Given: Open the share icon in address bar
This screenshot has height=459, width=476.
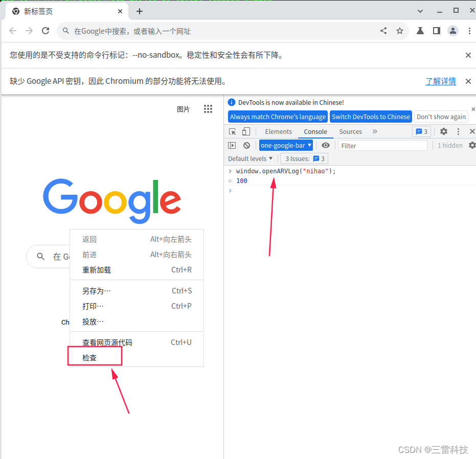Looking at the screenshot, I should [x=383, y=31].
